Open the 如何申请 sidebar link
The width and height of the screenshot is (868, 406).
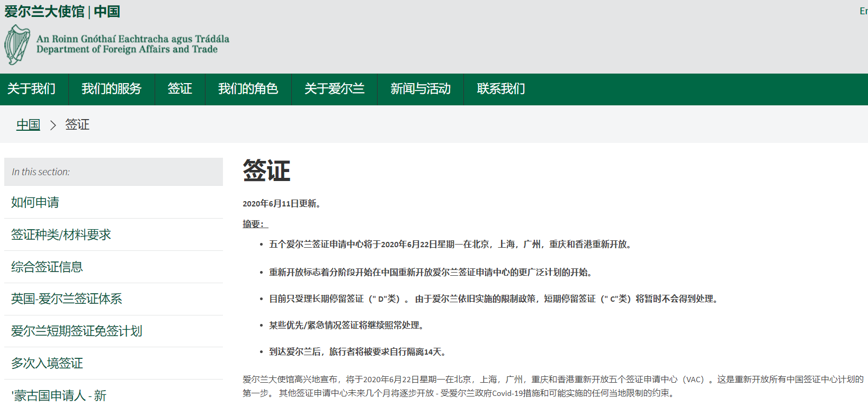click(x=35, y=202)
